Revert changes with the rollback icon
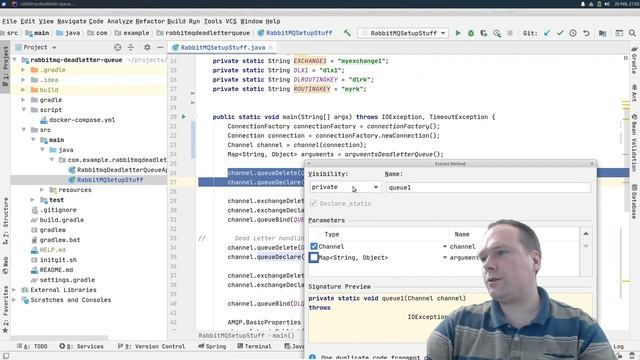 [x=587, y=33]
